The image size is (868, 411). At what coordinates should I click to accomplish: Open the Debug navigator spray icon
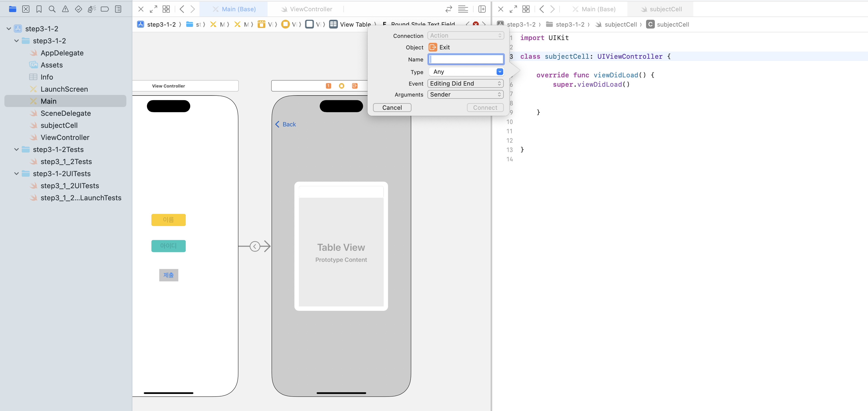[x=92, y=9]
